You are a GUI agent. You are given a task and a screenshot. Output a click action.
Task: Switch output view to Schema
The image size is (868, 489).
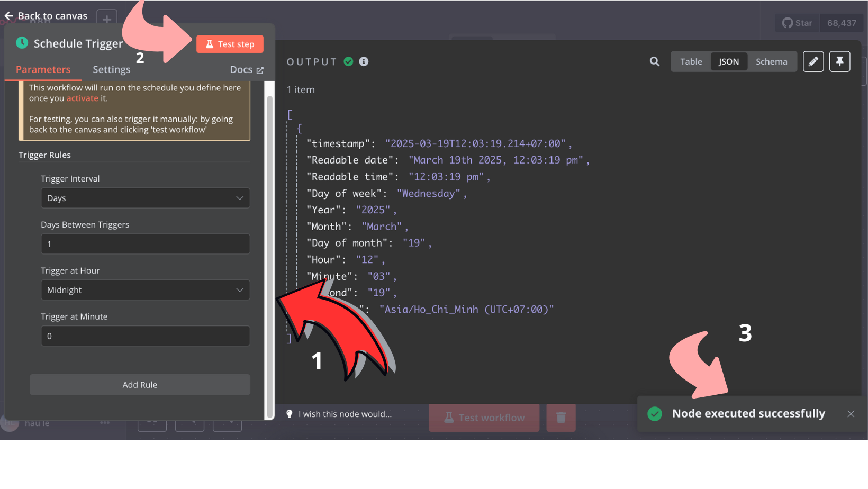771,61
